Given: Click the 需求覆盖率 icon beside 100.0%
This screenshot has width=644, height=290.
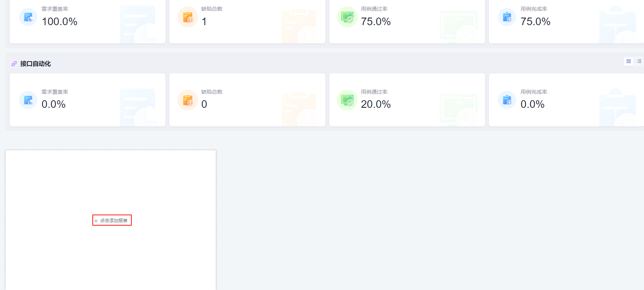Looking at the screenshot, I should coord(28,17).
